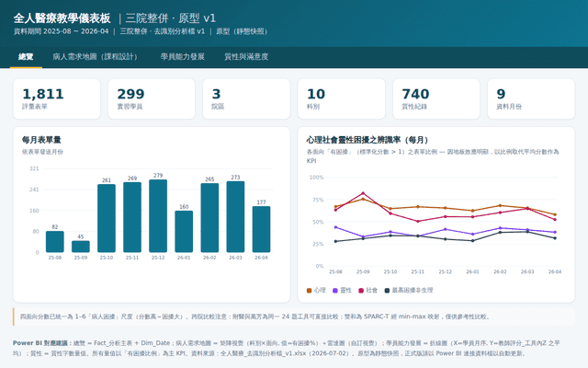Select the 299 實習學員 KPI card
The height and width of the screenshot is (368, 588).
tap(152, 98)
